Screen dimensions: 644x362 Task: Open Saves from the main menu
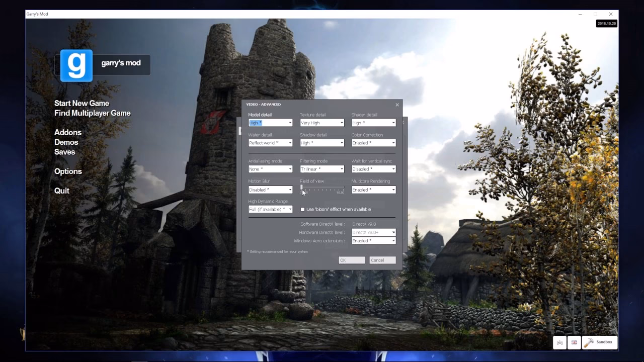65,152
